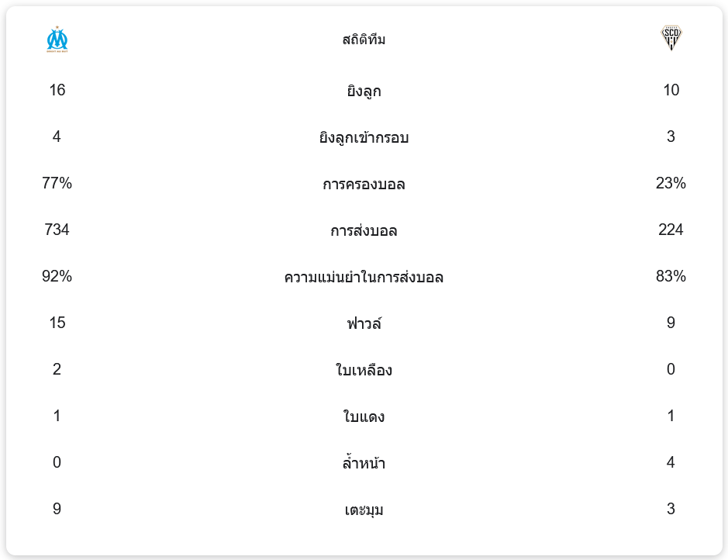Select the ล้ำหน้า offside label
Viewport: 728px width, 560px height.
[x=364, y=463]
